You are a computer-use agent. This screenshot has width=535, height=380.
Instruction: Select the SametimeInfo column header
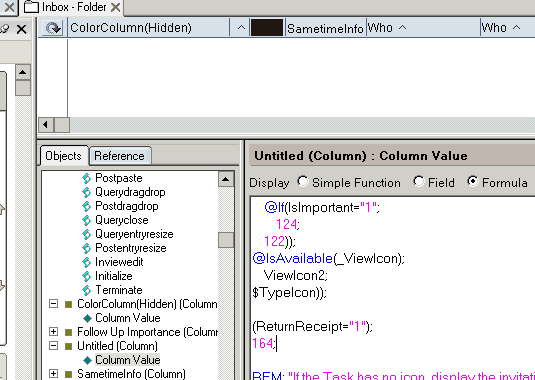coord(325,28)
